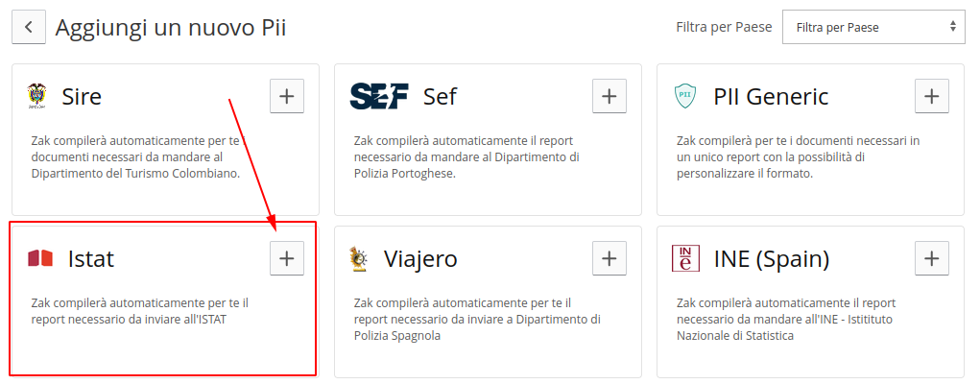Click the INE logo icon
This screenshot has height=384, width=980.
pyautogui.click(x=685, y=258)
